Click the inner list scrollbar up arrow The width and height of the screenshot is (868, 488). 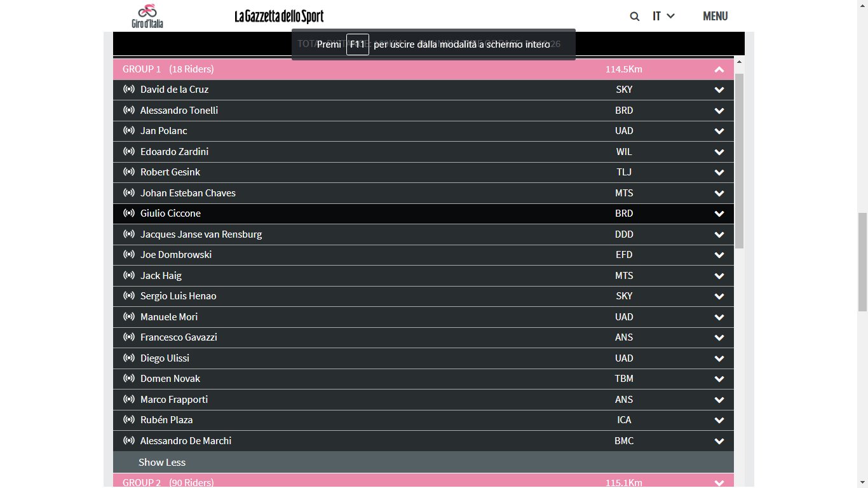[x=740, y=62]
